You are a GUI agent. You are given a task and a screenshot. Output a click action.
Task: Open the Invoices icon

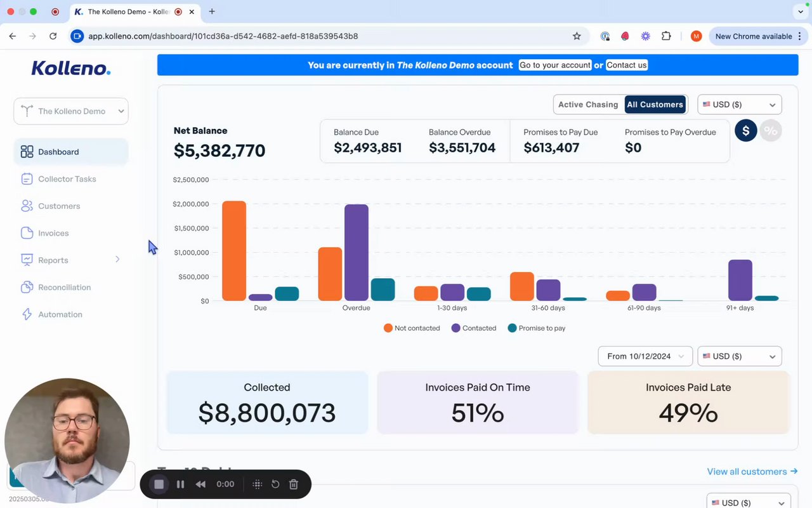[27, 233]
